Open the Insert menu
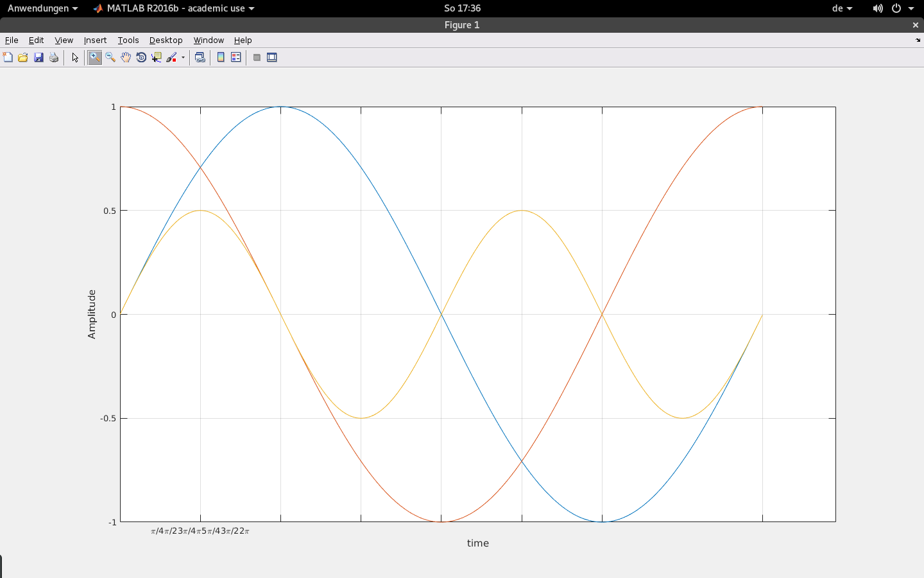Screen dimensions: 924x578 [95, 40]
